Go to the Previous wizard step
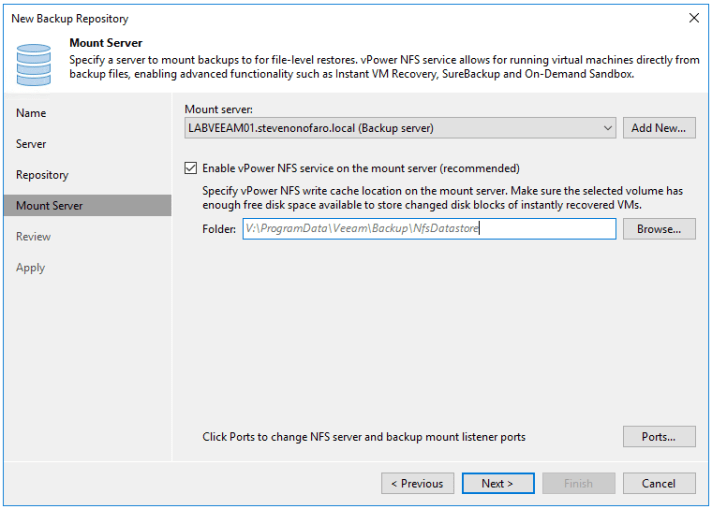Screen dimensions: 712x509 click(x=417, y=483)
